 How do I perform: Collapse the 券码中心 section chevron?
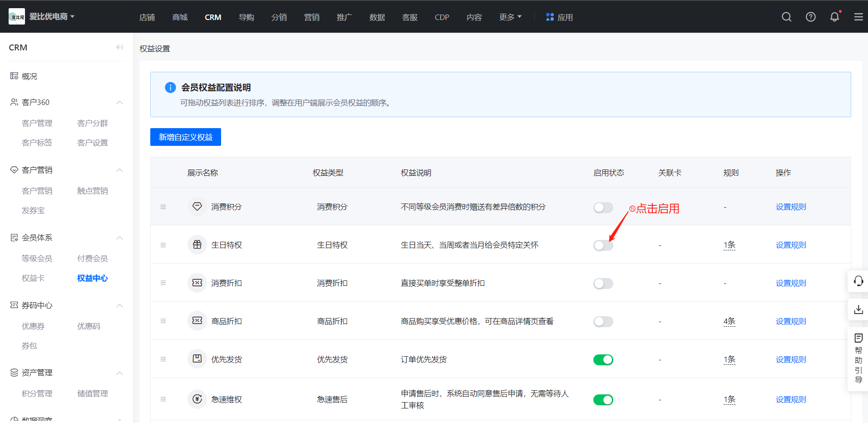tap(120, 305)
